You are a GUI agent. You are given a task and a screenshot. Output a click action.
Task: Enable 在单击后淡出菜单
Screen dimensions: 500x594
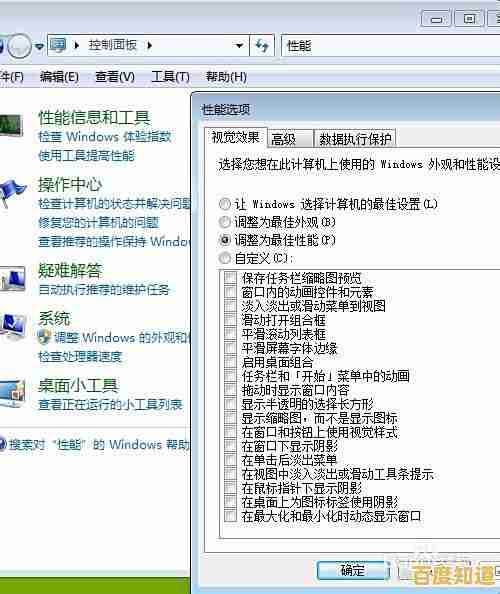tap(230, 460)
